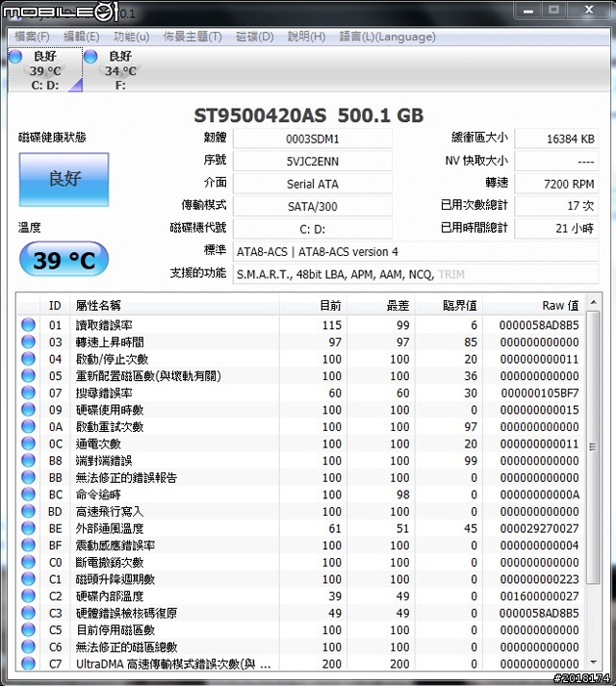Image resolution: width=616 pixels, height=686 pixels.
Task: Open the 說明(H) menu
Action: 306,37
